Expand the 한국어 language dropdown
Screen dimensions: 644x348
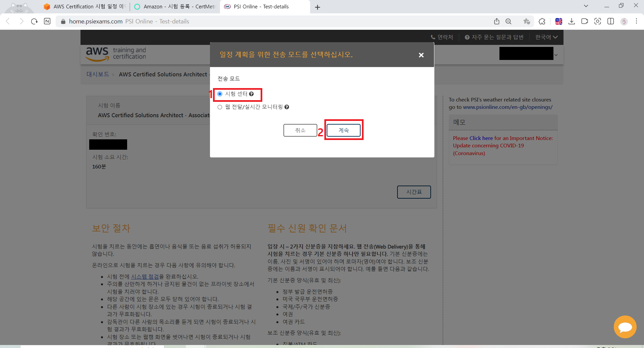point(546,37)
